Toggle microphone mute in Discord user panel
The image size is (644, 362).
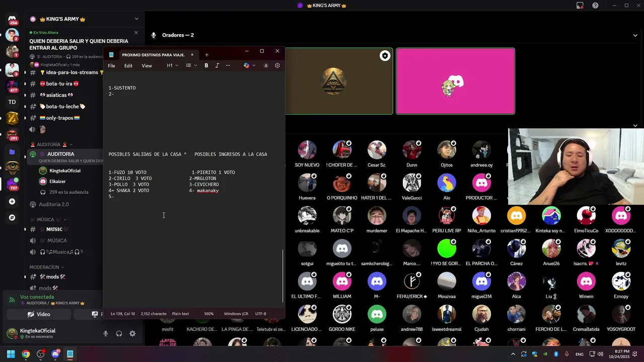coord(106,333)
